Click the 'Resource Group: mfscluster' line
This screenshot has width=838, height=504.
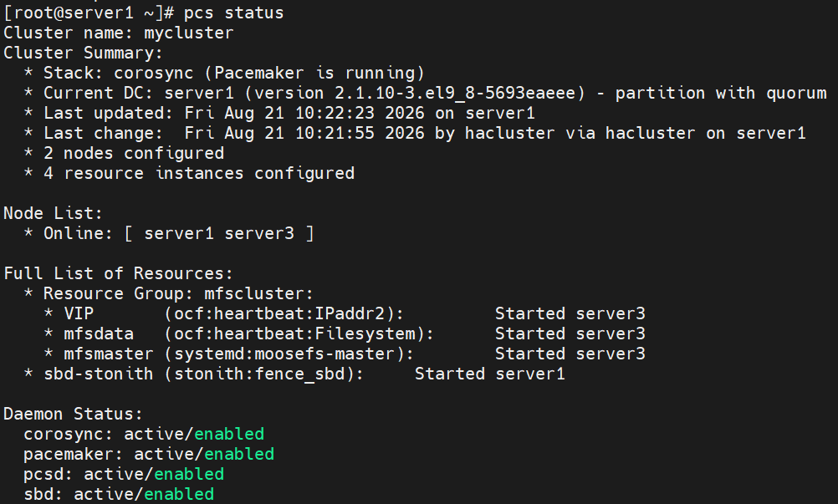coord(178,293)
